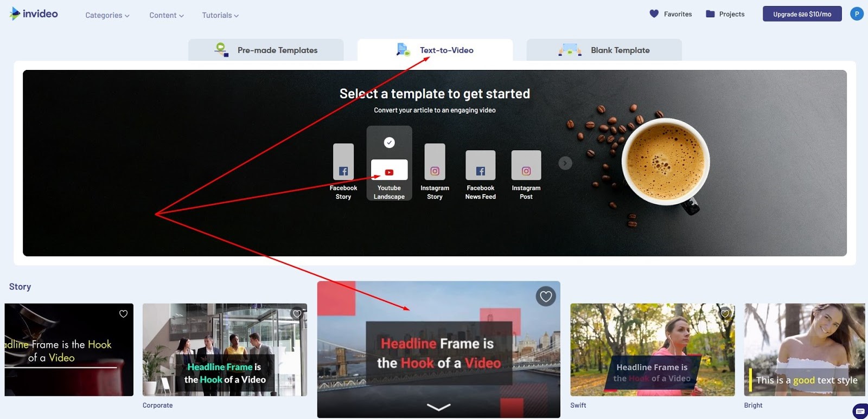Click the Upgrade $10/mo button
The height and width of the screenshot is (419, 868).
tap(802, 14)
